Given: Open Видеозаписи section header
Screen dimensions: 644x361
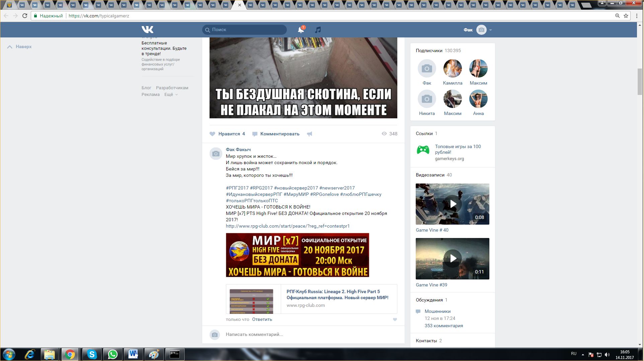Looking at the screenshot, I should (x=430, y=175).
